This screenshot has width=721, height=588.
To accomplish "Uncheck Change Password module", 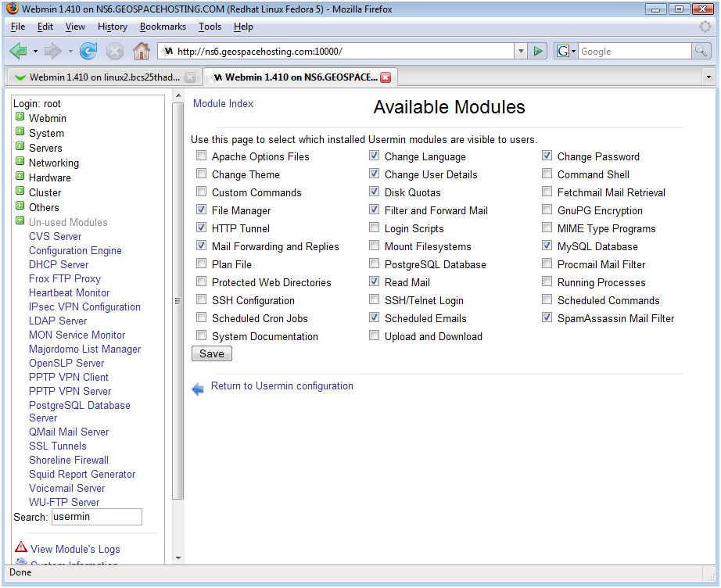I will pyautogui.click(x=547, y=156).
